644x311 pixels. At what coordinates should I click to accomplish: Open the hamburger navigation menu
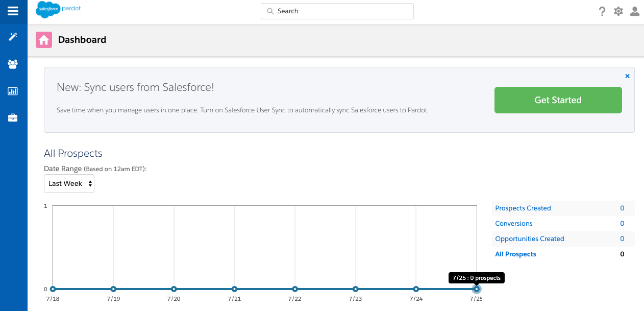click(13, 11)
